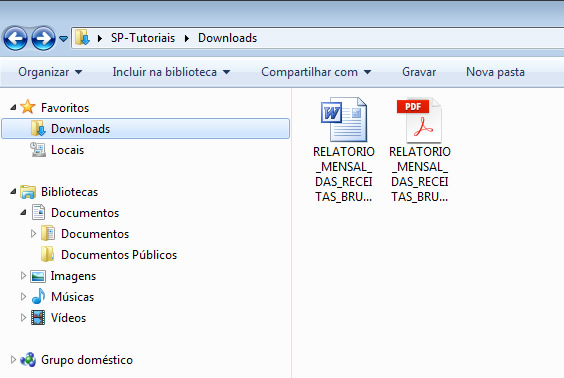Select the Documentos library entry
Viewport: 564px width, 378px height.
pos(85,213)
